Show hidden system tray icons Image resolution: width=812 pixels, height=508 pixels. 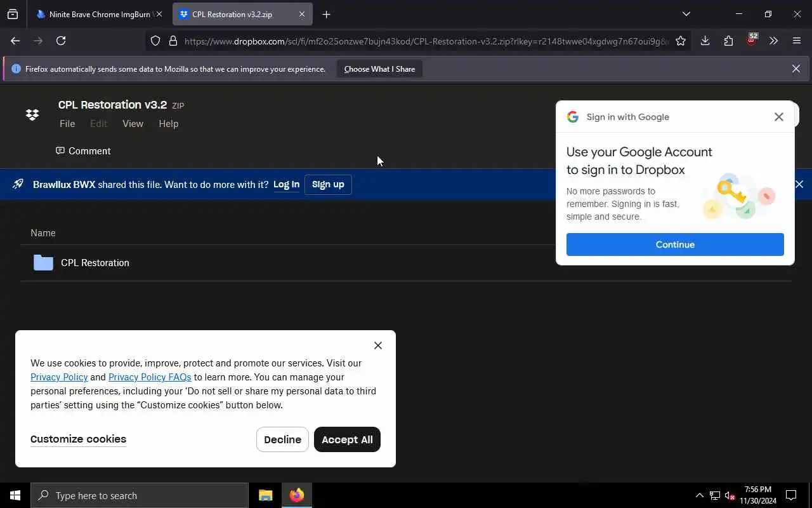[699, 495]
